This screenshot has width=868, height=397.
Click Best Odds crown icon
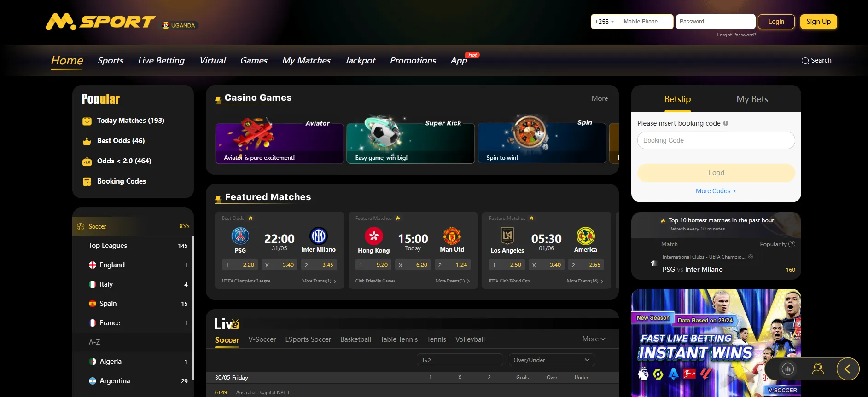coord(87,141)
